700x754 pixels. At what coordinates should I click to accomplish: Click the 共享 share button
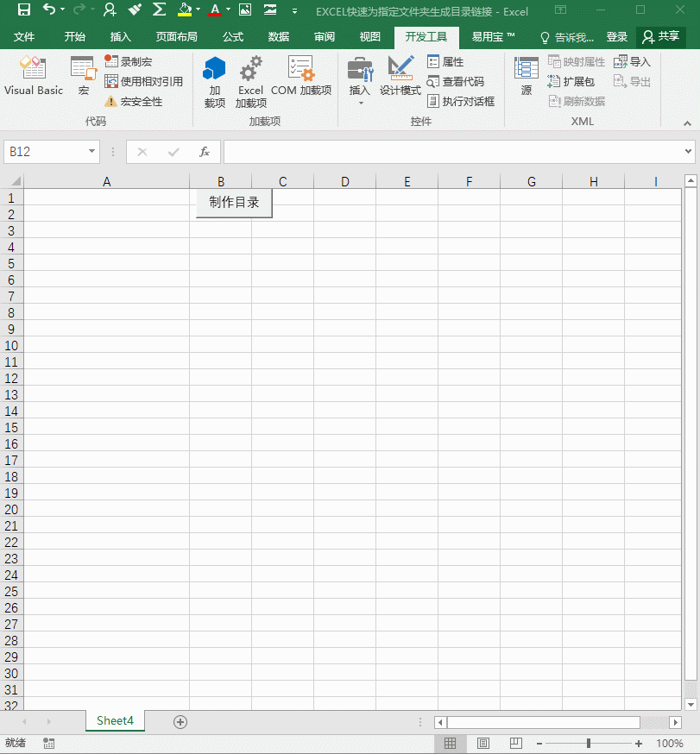pos(661,36)
